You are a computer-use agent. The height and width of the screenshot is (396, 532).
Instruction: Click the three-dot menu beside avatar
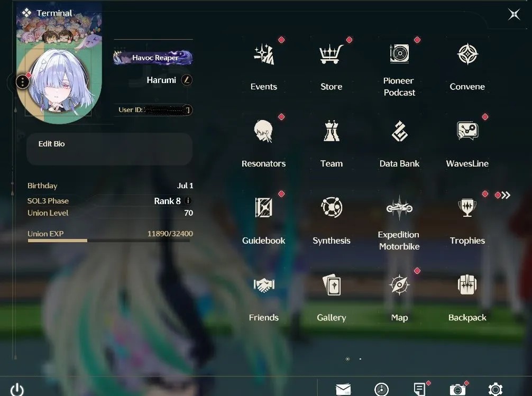pos(22,82)
